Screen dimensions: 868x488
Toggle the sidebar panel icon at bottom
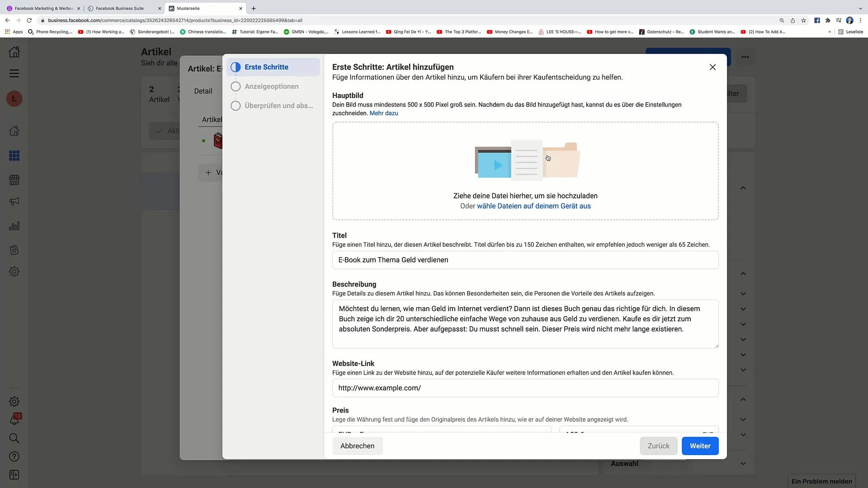[x=14, y=475]
